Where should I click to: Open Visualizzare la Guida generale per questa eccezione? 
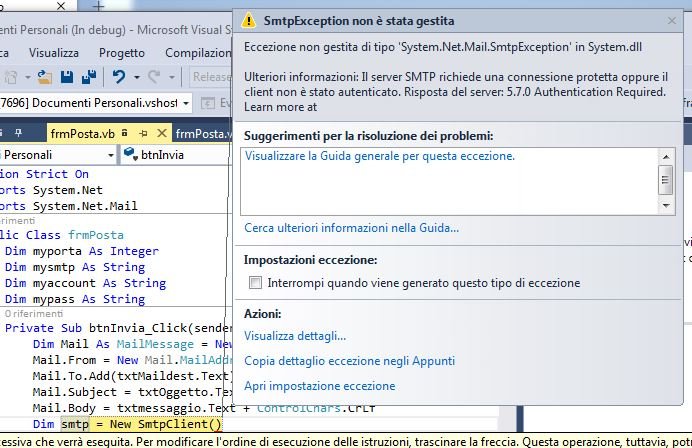tap(380, 156)
